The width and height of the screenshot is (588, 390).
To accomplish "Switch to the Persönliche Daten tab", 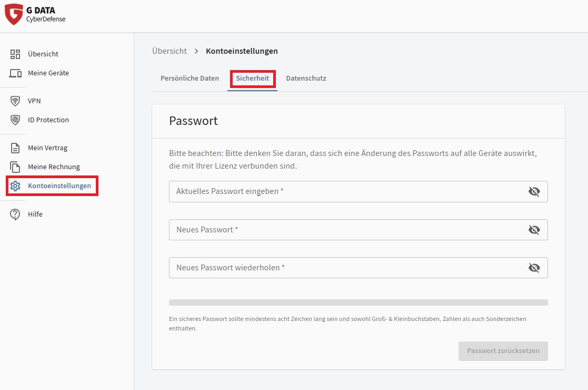I will click(x=190, y=78).
